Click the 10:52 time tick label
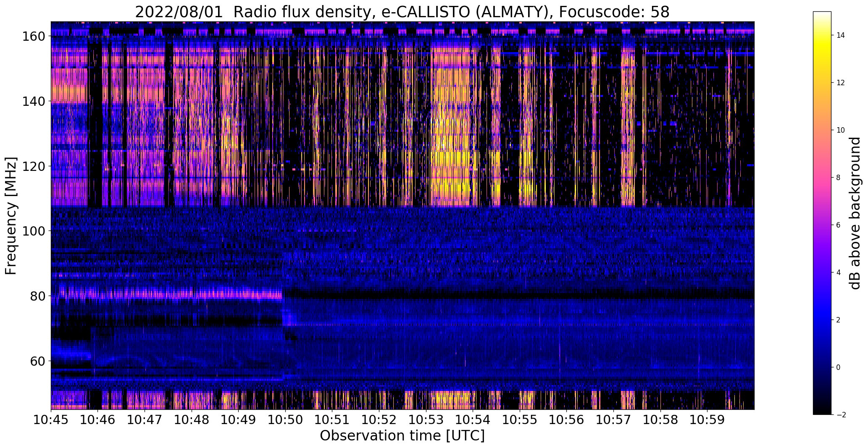 [x=379, y=420]
